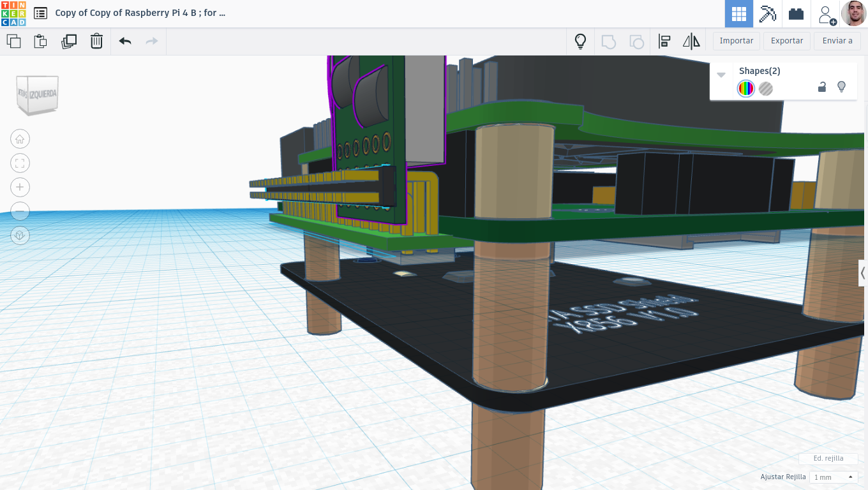Click the design title text
868x490 pixels.
tap(140, 13)
